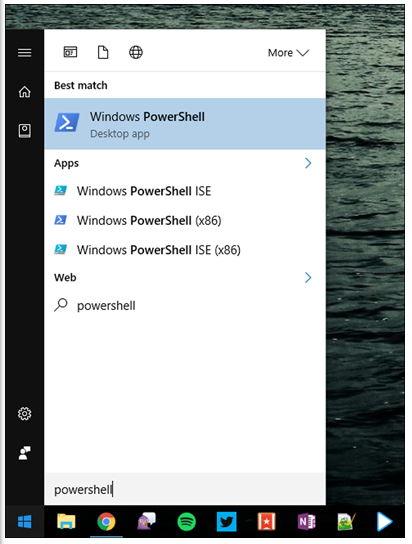Image resolution: width=412 pixels, height=544 pixels.
Task: Launch Windows PowerShell ISE from Apps list
Action: click(x=185, y=191)
